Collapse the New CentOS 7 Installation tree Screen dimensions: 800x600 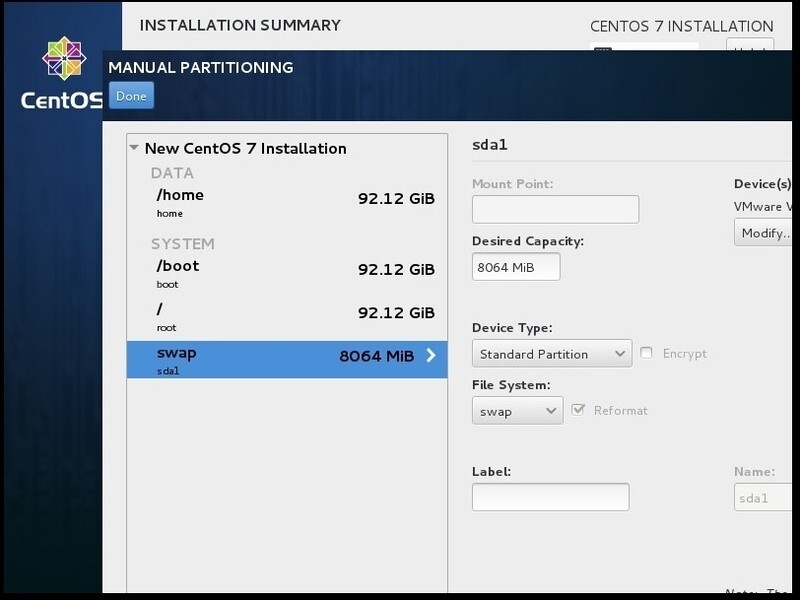point(134,148)
